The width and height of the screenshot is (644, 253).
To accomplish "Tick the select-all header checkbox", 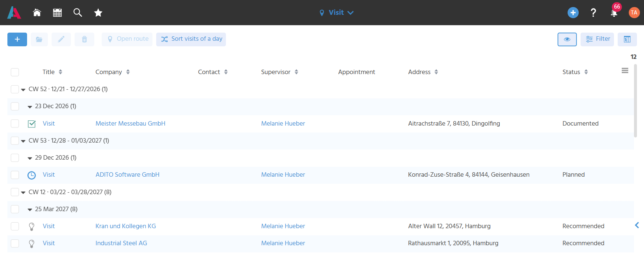I will (x=15, y=72).
